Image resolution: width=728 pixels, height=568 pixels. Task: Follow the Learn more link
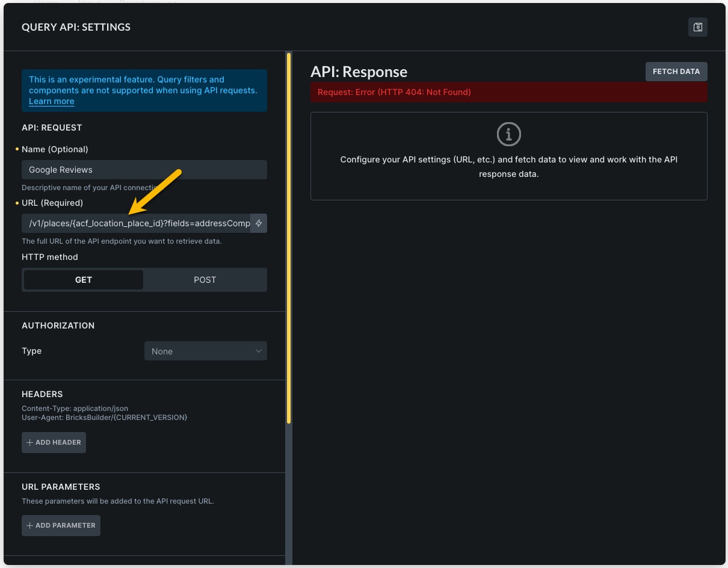point(52,101)
